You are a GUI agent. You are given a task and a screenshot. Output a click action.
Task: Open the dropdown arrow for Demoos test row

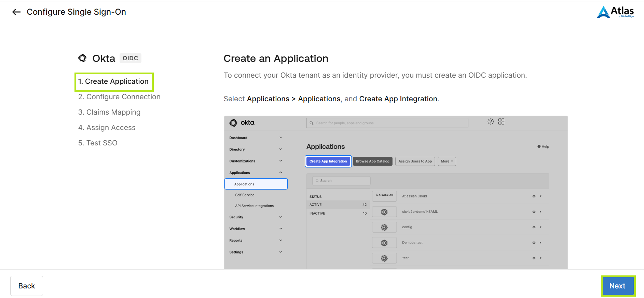coord(540,243)
